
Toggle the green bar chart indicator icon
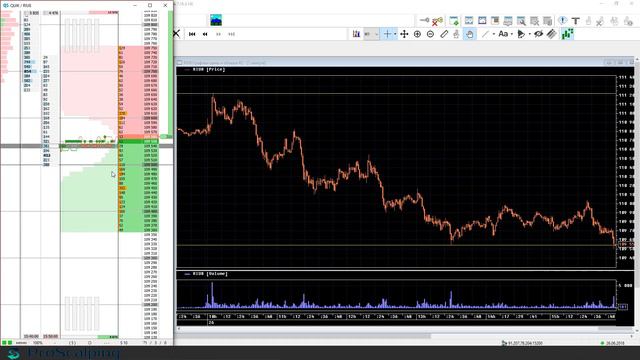pos(567,34)
